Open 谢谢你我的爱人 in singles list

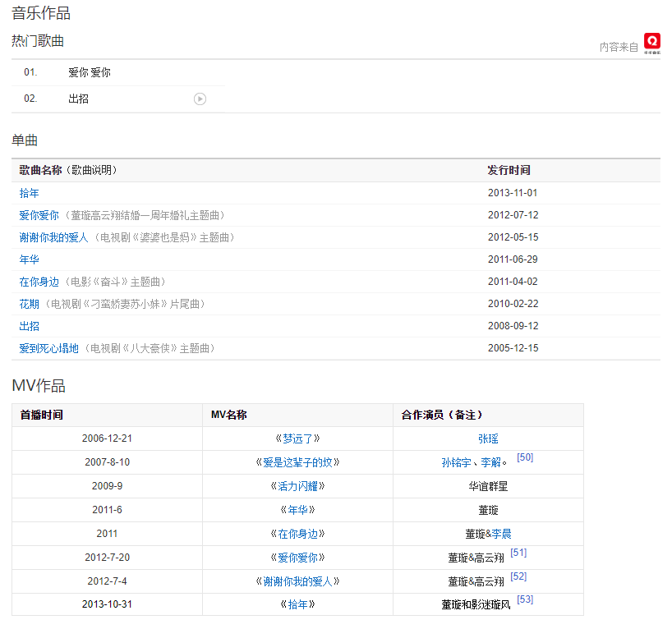(54, 237)
